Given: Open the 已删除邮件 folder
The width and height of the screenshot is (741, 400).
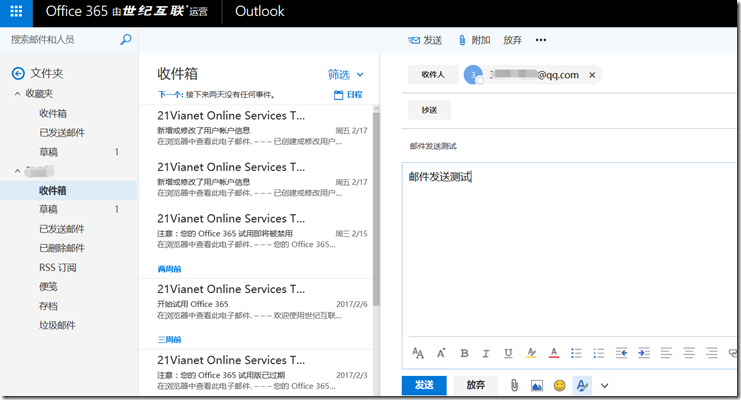Looking at the screenshot, I should (x=62, y=248).
